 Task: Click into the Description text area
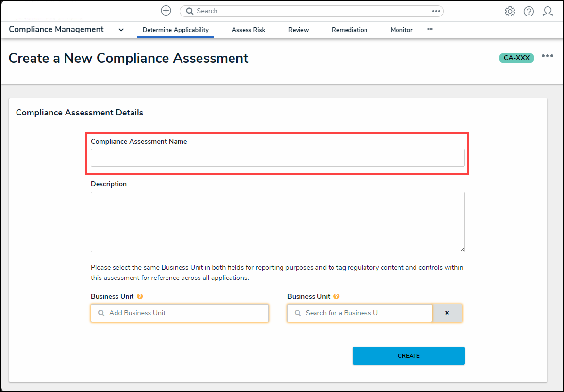pos(278,222)
